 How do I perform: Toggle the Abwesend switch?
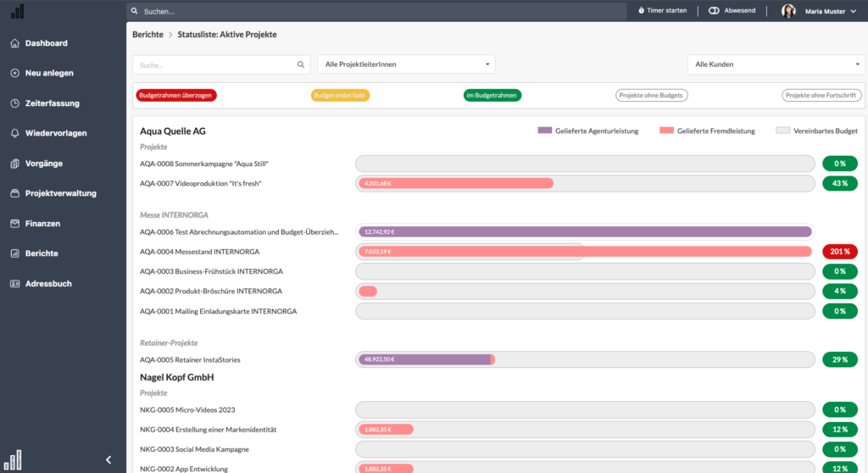click(714, 10)
